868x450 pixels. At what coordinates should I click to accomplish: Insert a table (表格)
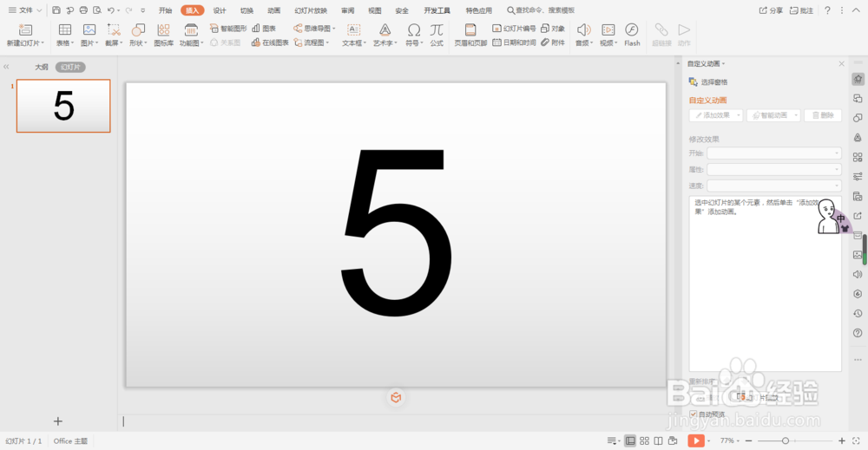coord(65,35)
